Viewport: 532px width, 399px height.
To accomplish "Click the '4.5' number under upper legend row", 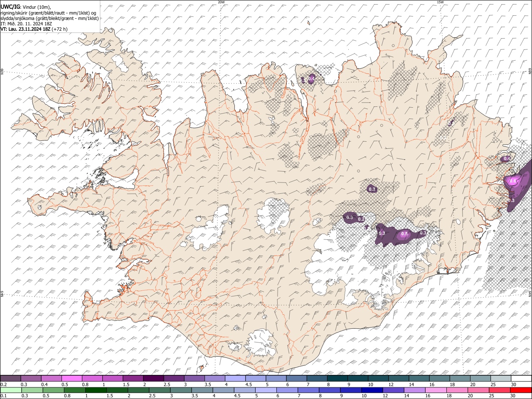I will point(249,384).
